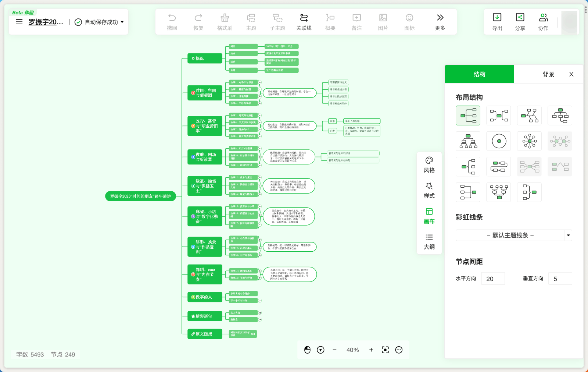Click the 分享 share icon
The image size is (588, 372).
tap(520, 22)
